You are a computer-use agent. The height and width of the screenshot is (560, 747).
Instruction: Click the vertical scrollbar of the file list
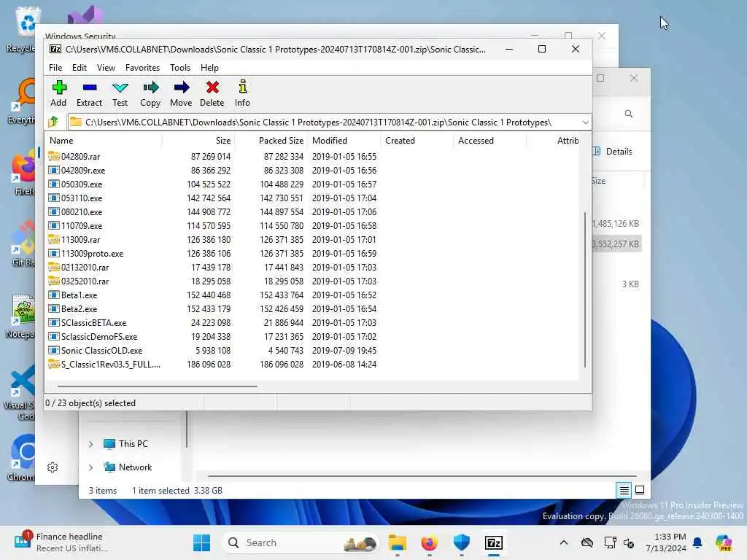pos(585,289)
